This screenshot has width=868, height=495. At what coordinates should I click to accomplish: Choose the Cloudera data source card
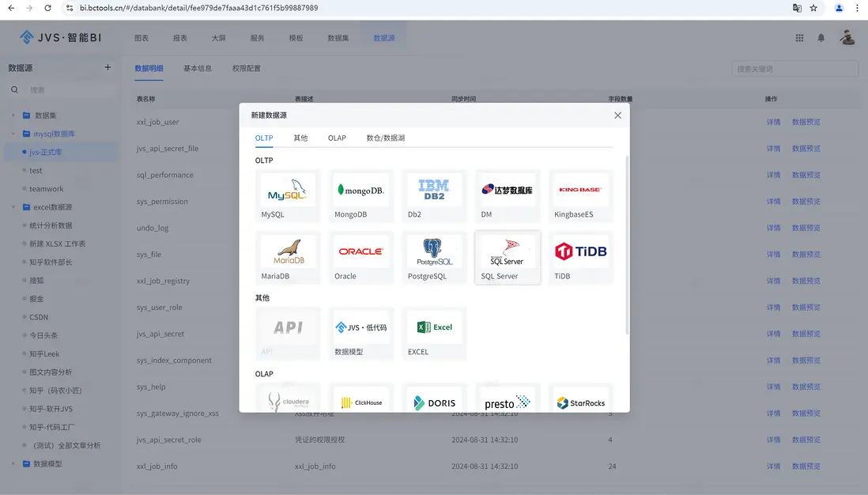287,398
